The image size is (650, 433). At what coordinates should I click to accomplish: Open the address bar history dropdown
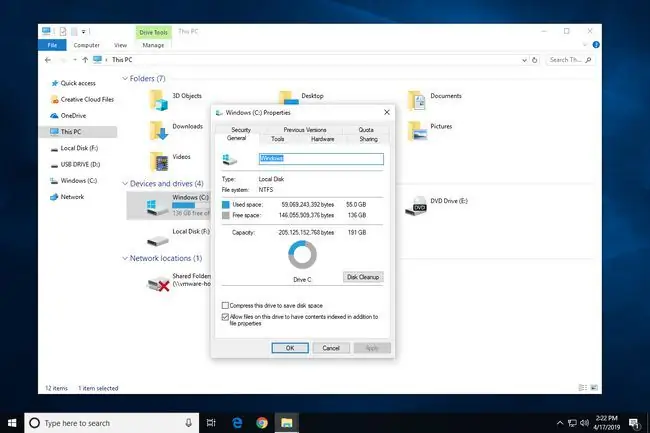(524, 60)
